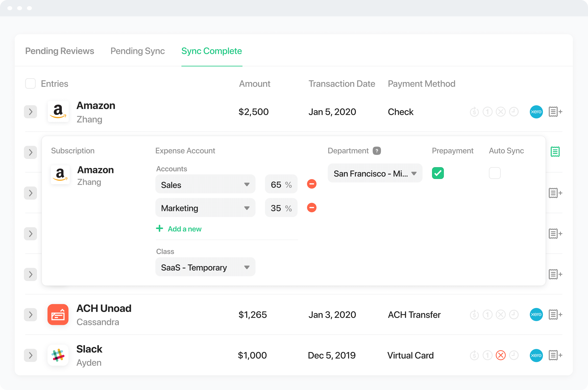
Task: Click Amazon logo in top entry row
Action: point(58,111)
